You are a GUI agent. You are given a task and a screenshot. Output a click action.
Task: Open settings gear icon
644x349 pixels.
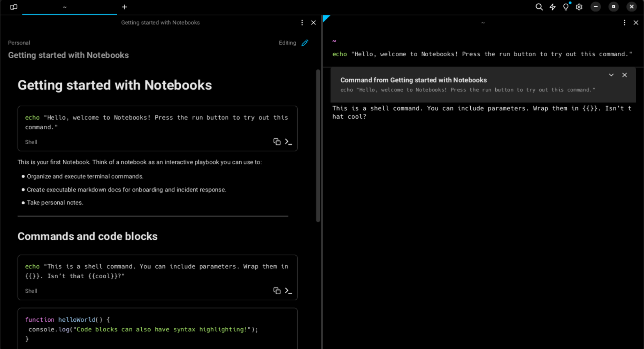click(579, 7)
